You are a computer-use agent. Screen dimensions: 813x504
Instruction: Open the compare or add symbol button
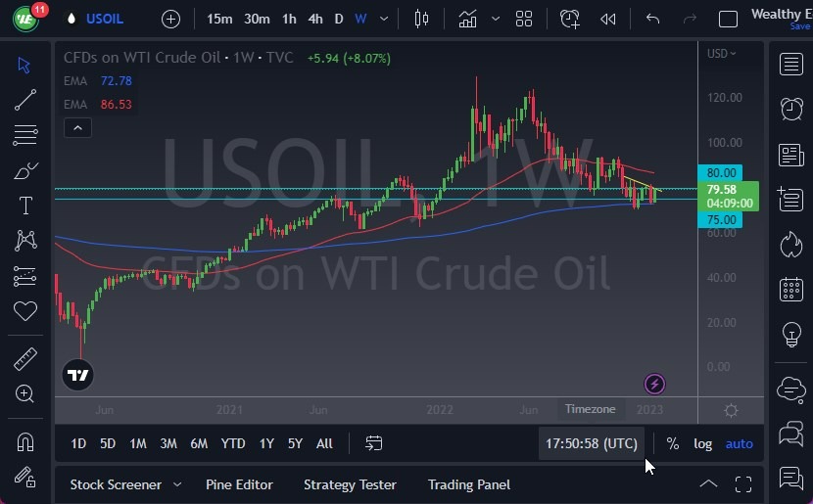click(x=170, y=20)
